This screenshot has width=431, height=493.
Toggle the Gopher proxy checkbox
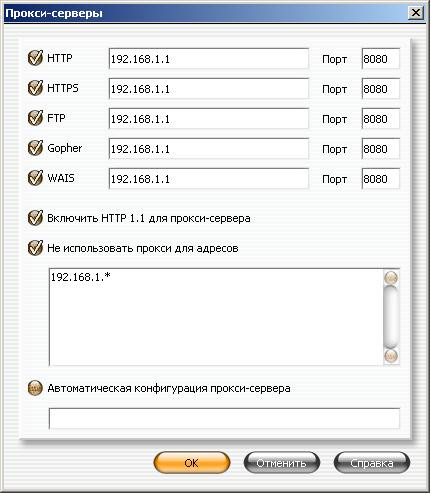click(x=35, y=148)
